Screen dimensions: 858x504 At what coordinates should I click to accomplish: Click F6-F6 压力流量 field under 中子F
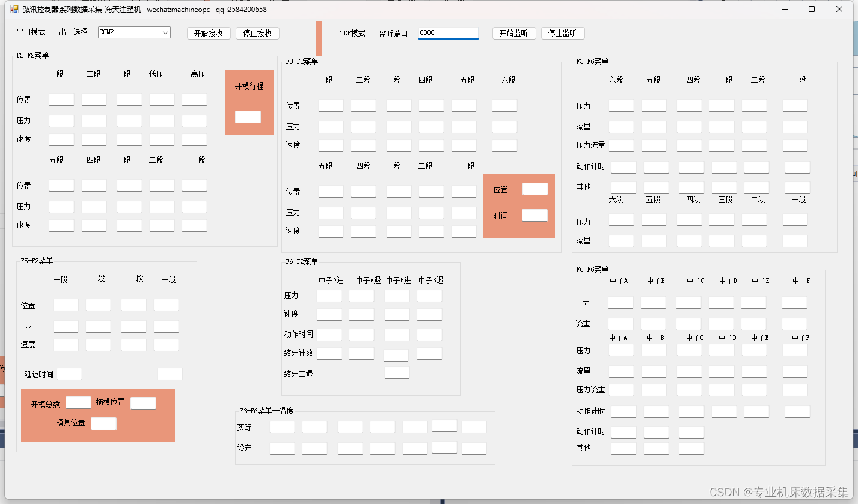pos(795,390)
